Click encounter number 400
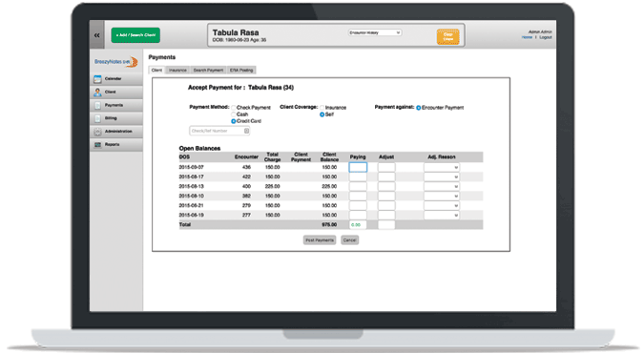 pos(246,187)
